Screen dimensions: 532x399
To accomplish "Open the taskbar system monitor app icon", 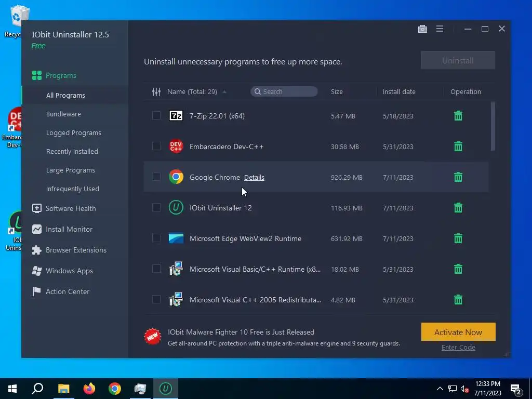I will click(x=140, y=389).
